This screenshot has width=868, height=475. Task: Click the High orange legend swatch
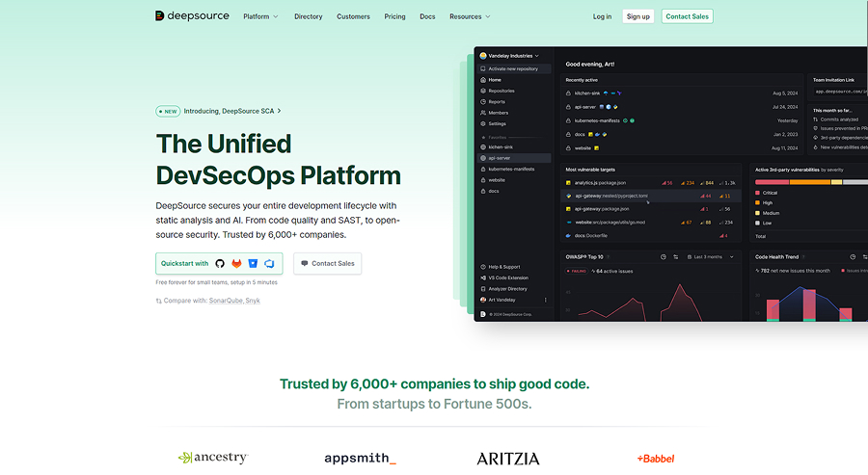point(757,203)
